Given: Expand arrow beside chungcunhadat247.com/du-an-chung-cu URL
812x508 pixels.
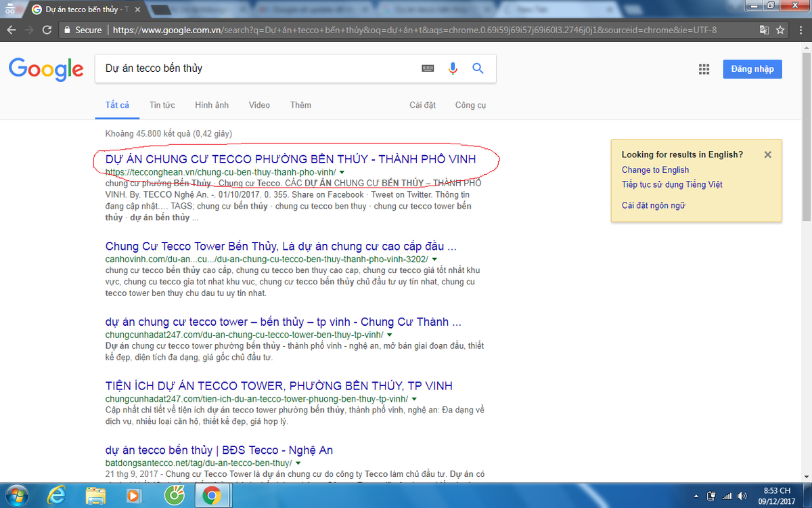Looking at the screenshot, I should 390,335.
